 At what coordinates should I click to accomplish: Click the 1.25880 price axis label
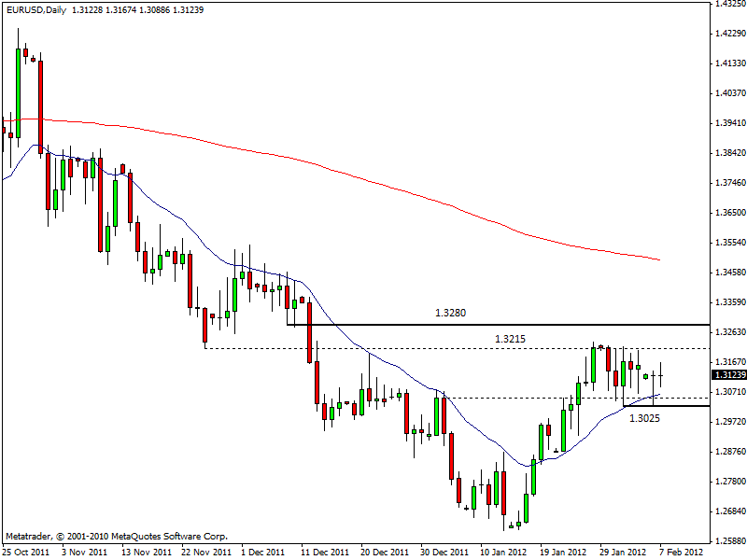[x=727, y=540]
